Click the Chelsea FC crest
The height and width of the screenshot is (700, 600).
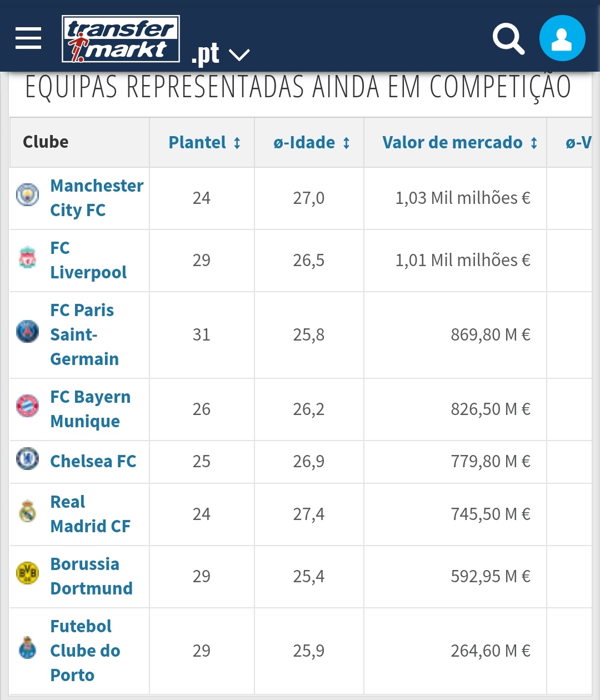coord(27,459)
